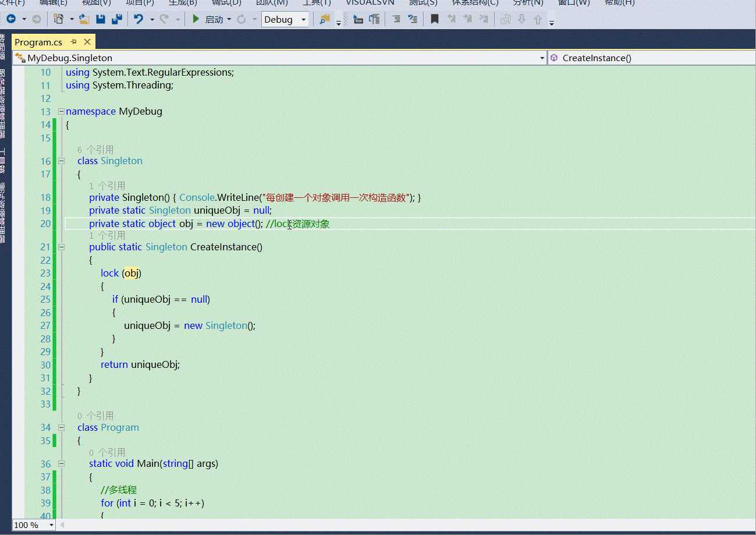
Task: Click the Find in Files icon
Action: 325,19
